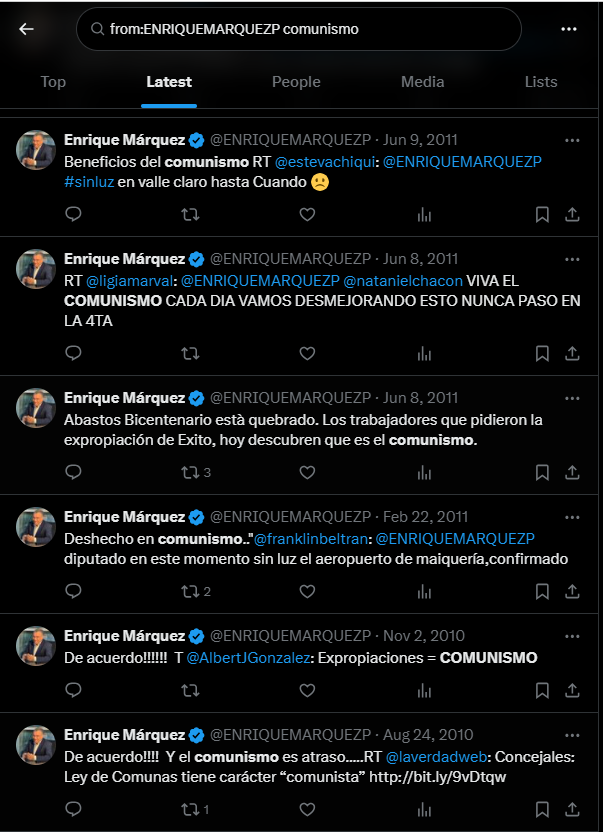The image size is (603, 832).
Task: Reply to the Expropiaciones = COMUNISMO tweet
Action: [73, 690]
